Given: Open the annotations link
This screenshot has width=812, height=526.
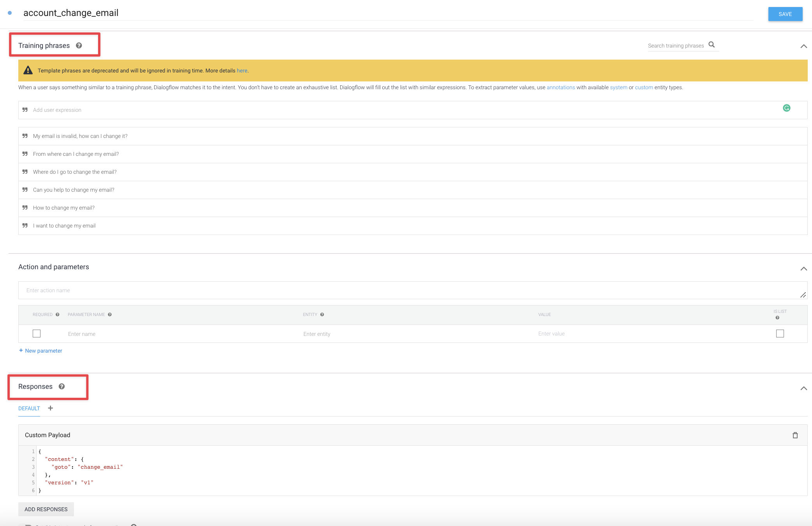Looking at the screenshot, I should pyautogui.click(x=561, y=87).
